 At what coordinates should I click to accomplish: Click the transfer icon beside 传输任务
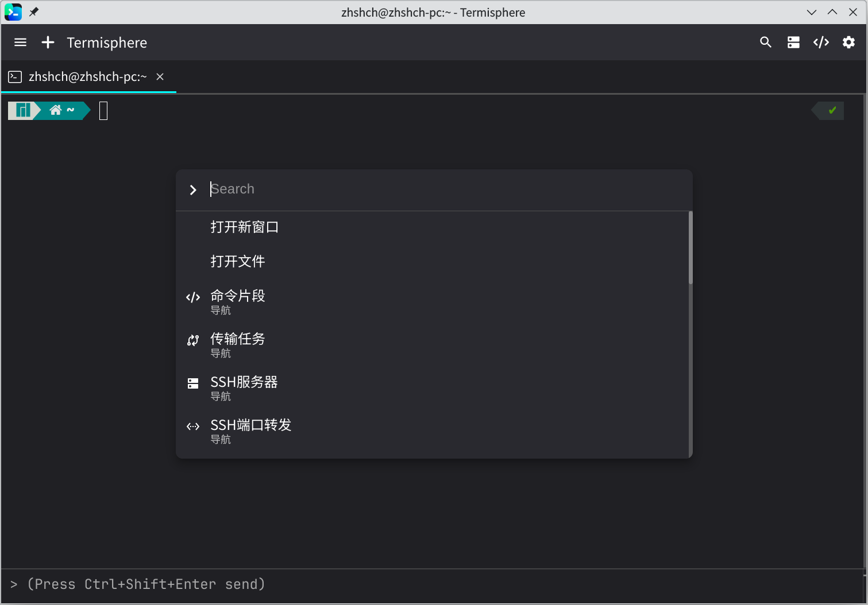[x=193, y=340]
